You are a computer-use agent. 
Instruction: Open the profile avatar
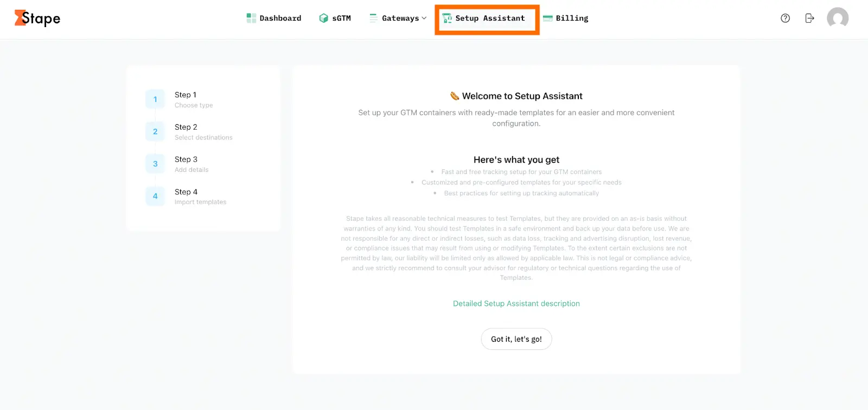pyautogui.click(x=837, y=18)
